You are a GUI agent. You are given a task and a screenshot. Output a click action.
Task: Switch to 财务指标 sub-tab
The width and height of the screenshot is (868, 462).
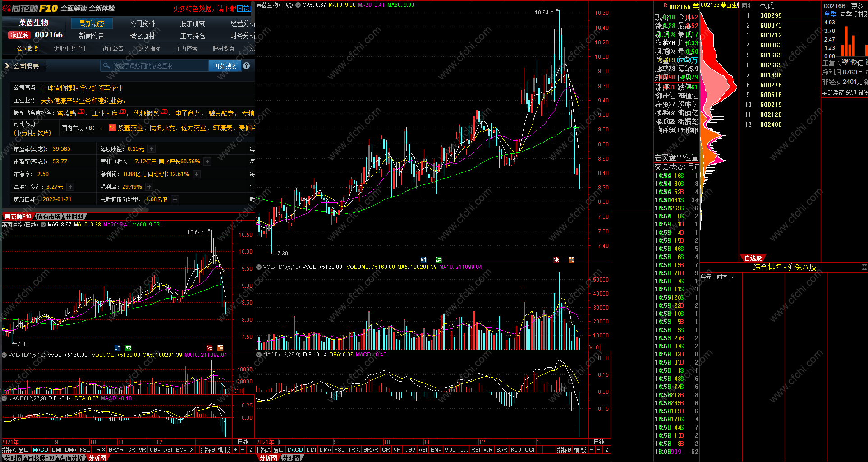click(149, 48)
